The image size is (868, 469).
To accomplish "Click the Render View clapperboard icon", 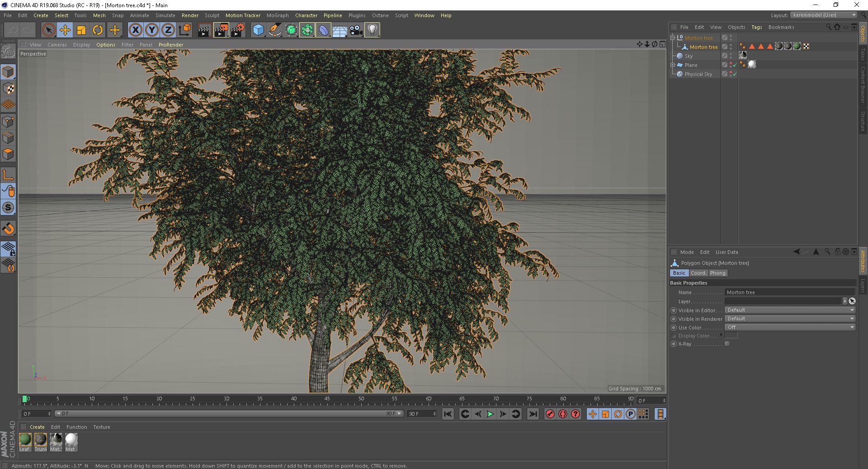I will [204, 30].
